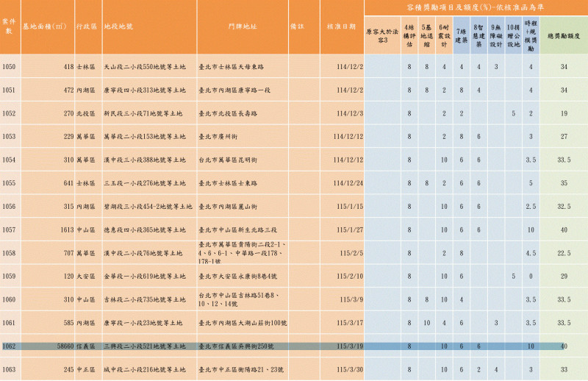The width and height of the screenshot is (588, 381).
Task: Click address 臺北市廣州街
Action: point(218,137)
